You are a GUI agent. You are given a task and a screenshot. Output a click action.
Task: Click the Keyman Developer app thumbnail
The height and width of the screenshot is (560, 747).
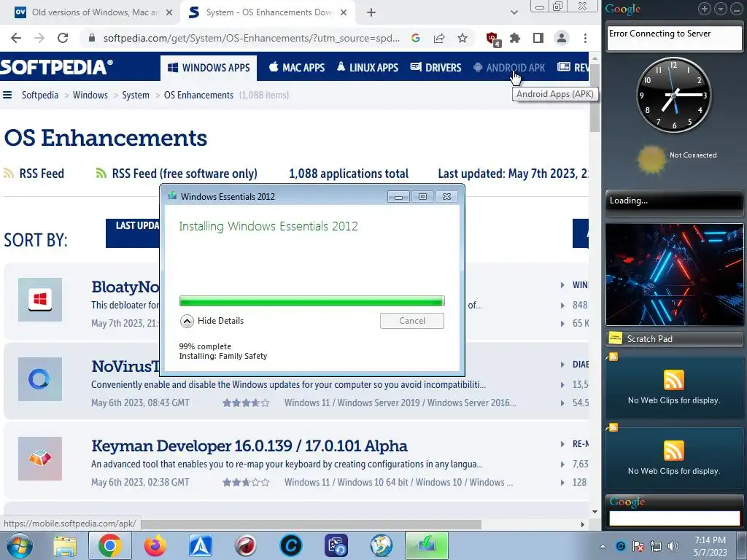point(40,459)
